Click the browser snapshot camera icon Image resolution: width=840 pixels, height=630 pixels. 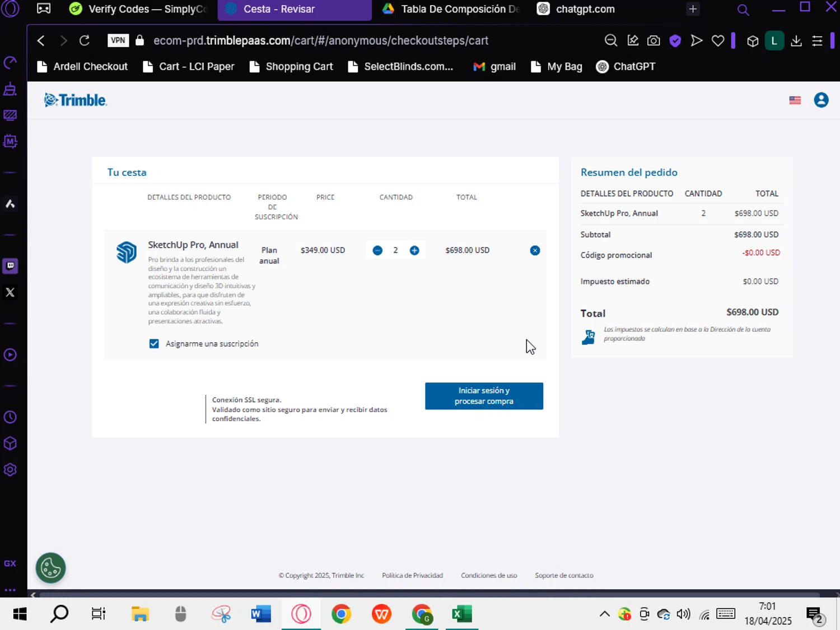point(654,40)
